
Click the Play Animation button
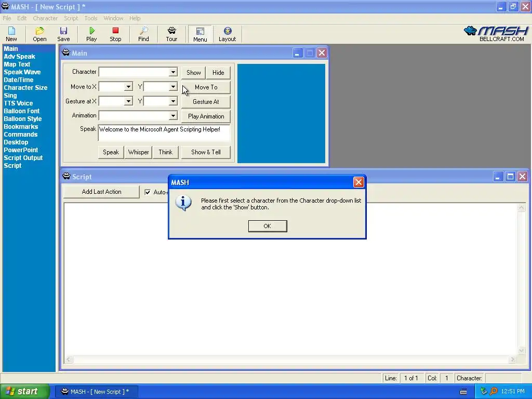(206, 116)
